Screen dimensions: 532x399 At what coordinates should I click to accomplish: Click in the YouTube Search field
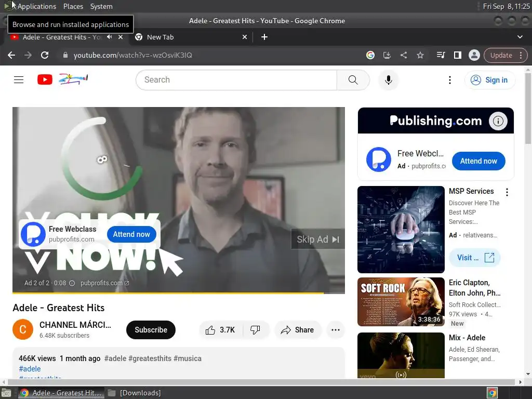236,79
